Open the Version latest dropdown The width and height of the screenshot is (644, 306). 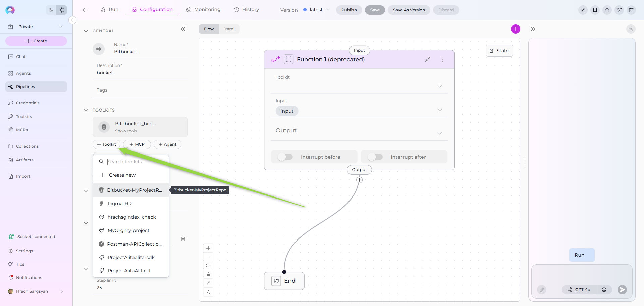316,10
